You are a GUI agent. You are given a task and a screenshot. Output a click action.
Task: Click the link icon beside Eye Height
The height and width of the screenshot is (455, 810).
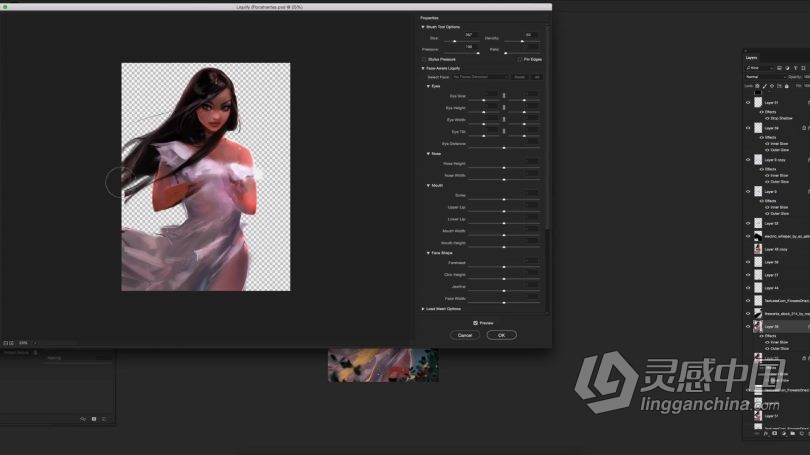click(x=504, y=107)
